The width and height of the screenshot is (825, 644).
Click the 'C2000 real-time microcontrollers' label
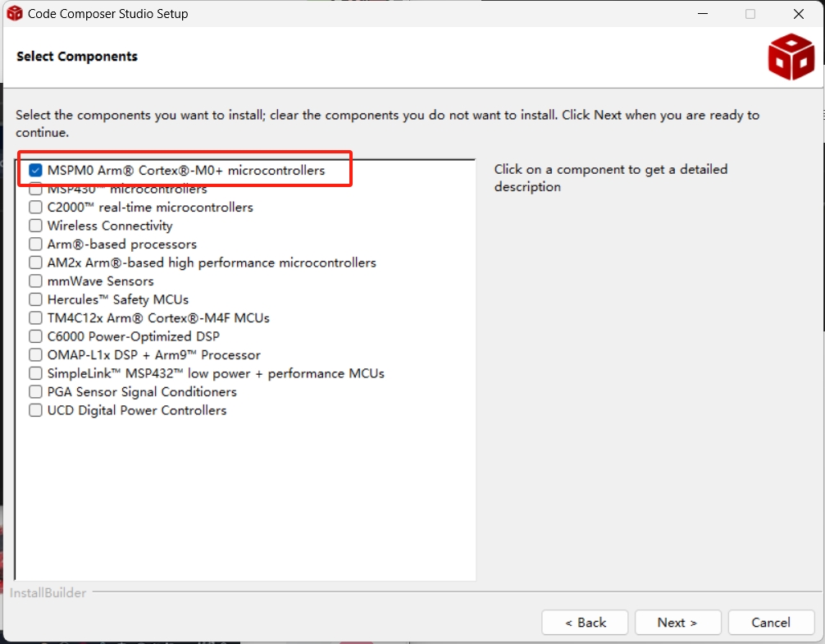tap(150, 208)
